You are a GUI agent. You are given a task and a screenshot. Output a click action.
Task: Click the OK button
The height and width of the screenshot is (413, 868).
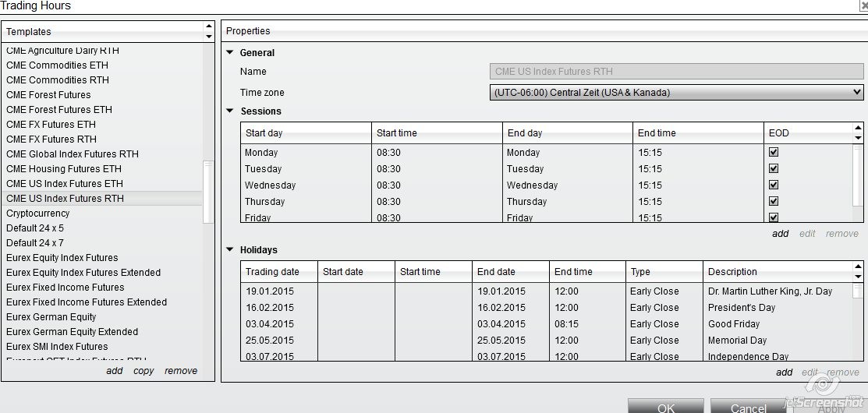pos(666,406)
